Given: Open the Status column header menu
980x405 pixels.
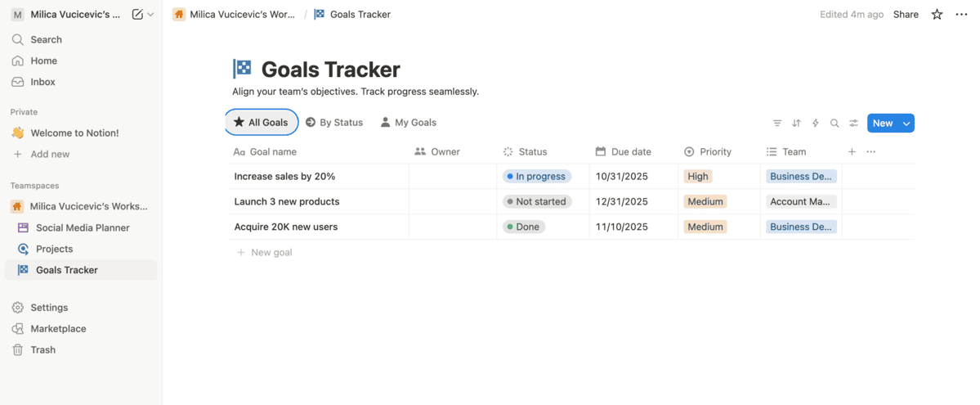Looking at the screenshot, I should pyautogui.click(x=532, y=151).
